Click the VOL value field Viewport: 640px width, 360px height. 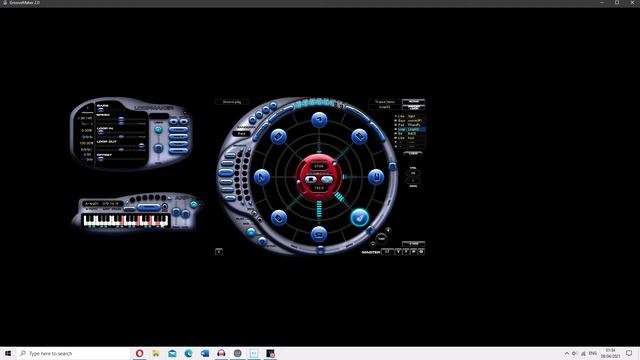[x=413, y=173]
